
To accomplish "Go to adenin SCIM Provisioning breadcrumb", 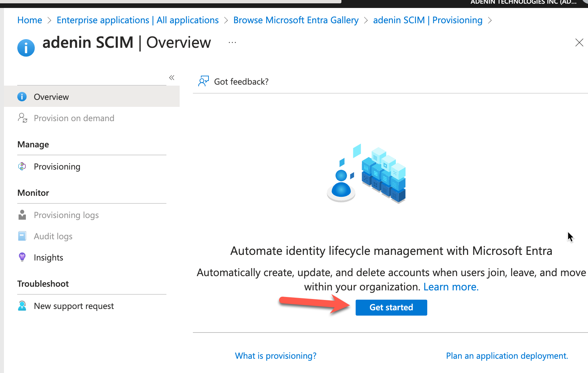I will [428, 20].
